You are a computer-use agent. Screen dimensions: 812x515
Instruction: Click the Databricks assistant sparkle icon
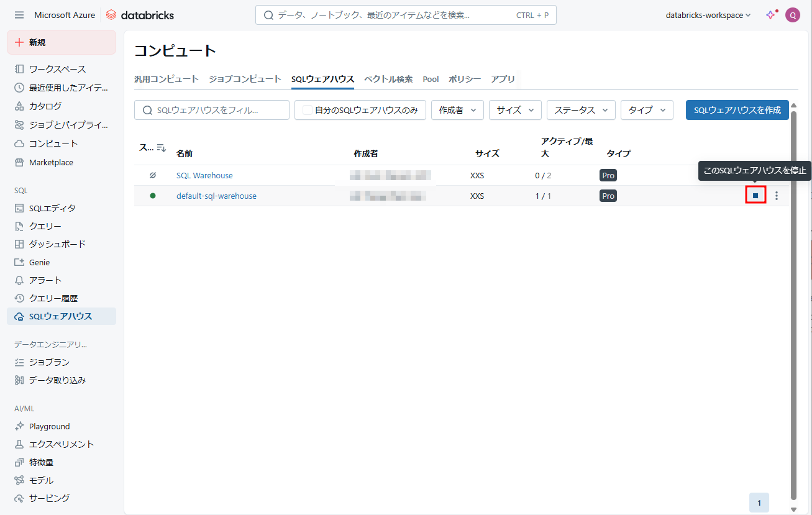pos(770,15)
